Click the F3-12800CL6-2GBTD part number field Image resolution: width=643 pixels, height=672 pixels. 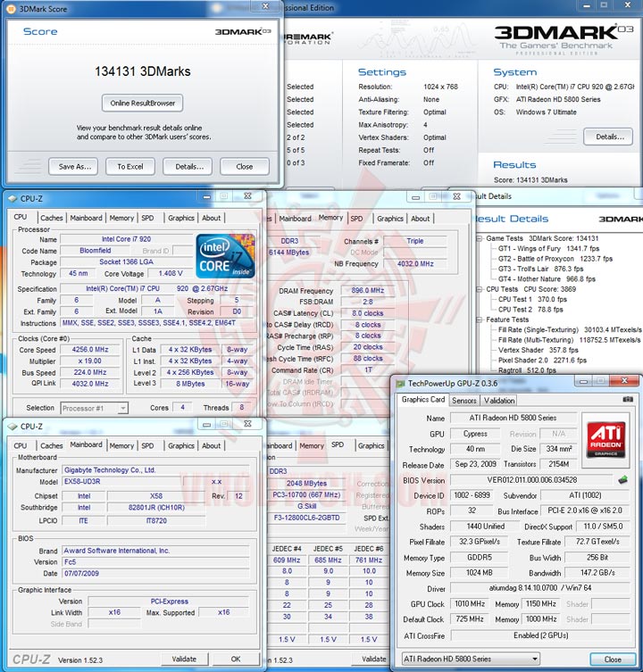click(306, 518)
